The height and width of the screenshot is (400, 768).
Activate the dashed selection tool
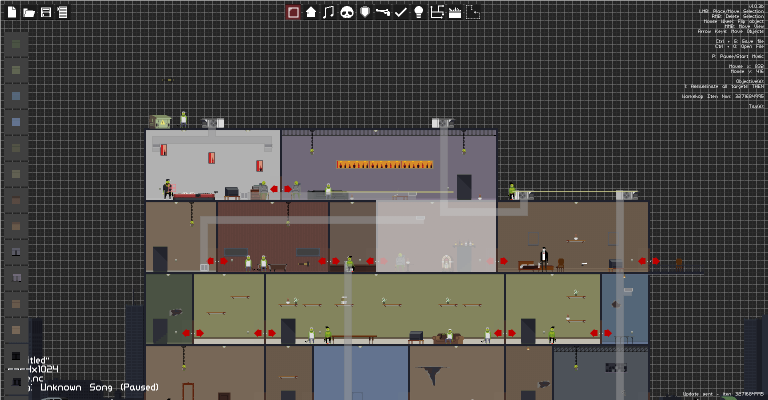[473, 12]
